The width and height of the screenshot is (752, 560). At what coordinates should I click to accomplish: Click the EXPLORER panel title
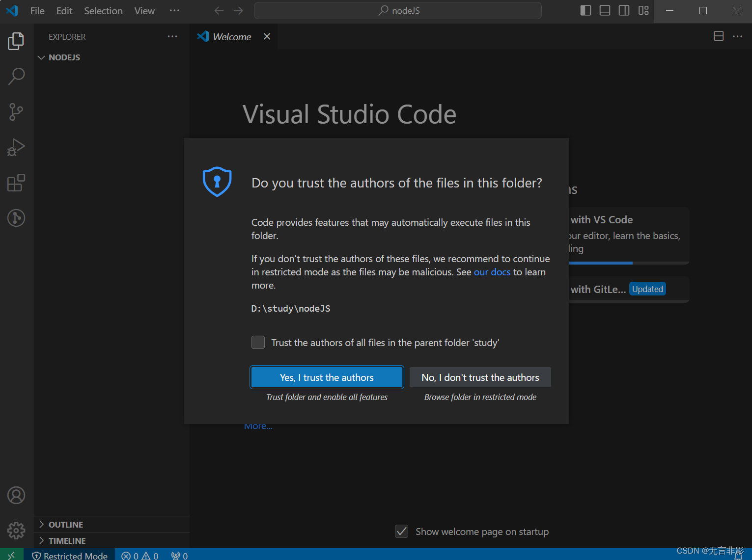click(67, 37)
